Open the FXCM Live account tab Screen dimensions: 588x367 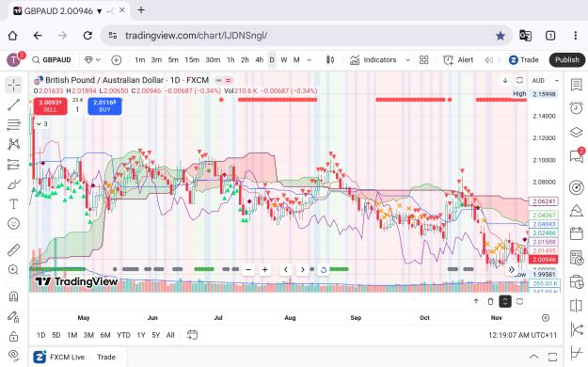(59, 357)
